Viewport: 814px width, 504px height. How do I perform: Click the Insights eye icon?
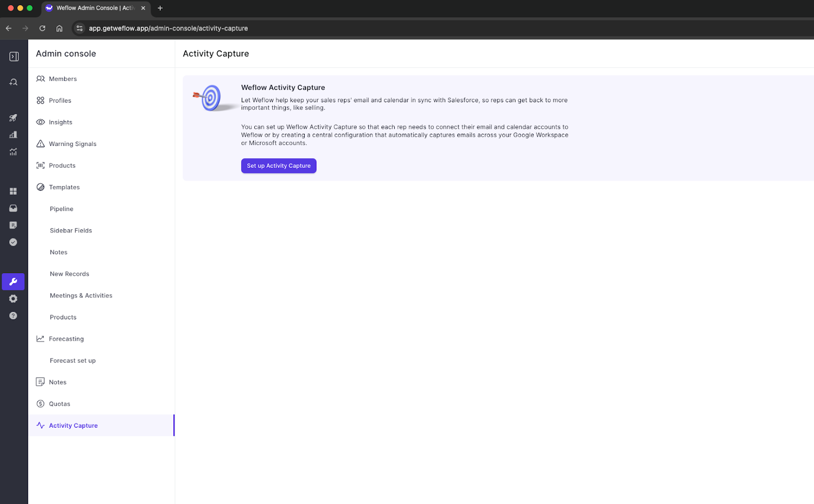(x=41, y=122)
